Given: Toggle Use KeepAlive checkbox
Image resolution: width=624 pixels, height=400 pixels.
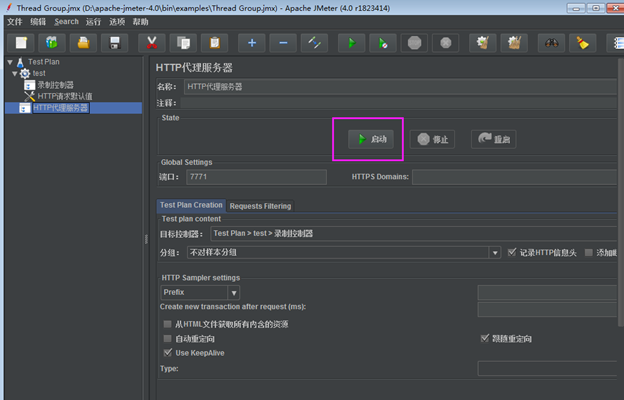Looking at the screenshot, I should [168, 353].
